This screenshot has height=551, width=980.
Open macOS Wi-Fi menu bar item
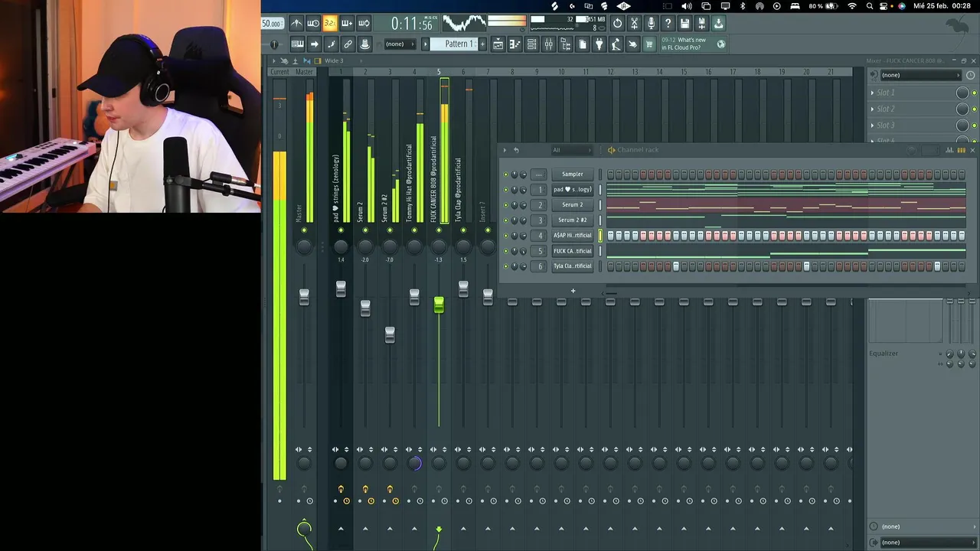tap(852, 6)
